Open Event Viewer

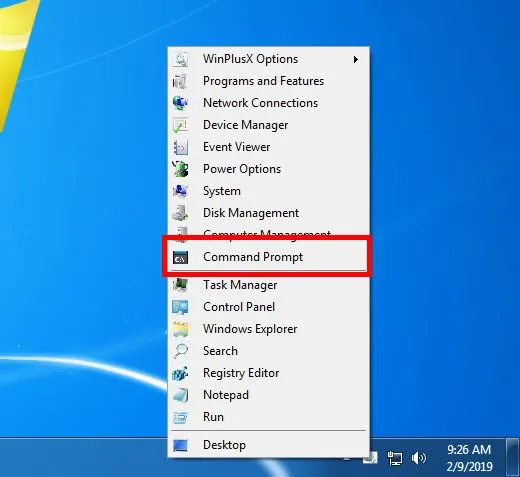pyautogui.click(x=268, y=147)
